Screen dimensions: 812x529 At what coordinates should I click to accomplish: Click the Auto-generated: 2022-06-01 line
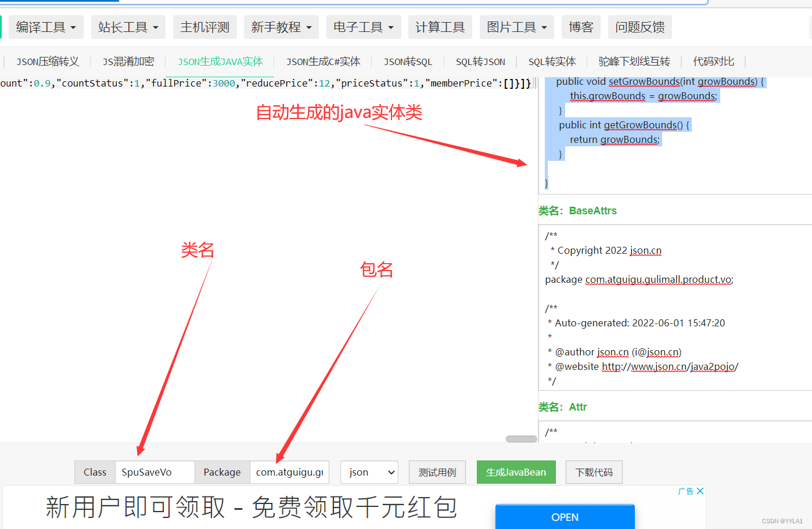pos(636,323)
